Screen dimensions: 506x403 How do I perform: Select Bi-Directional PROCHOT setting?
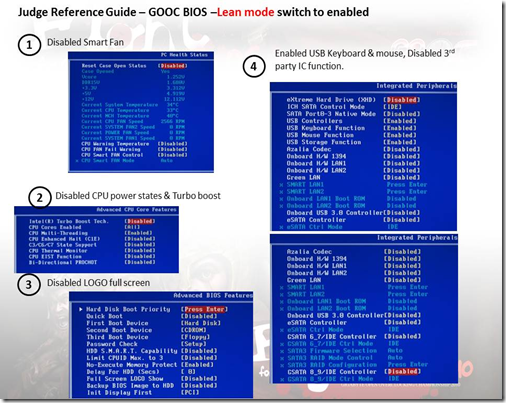tap(92, 262)
